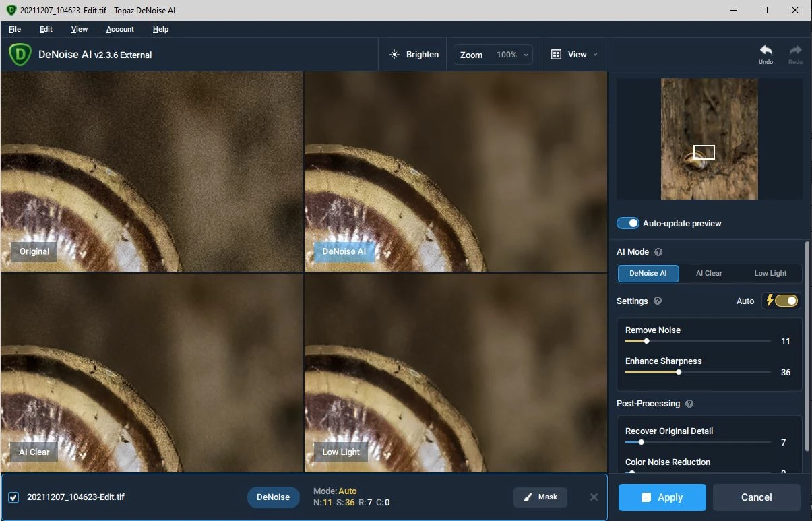Open the File menu
Screen dimensions: 812x521
coord(15,30)
